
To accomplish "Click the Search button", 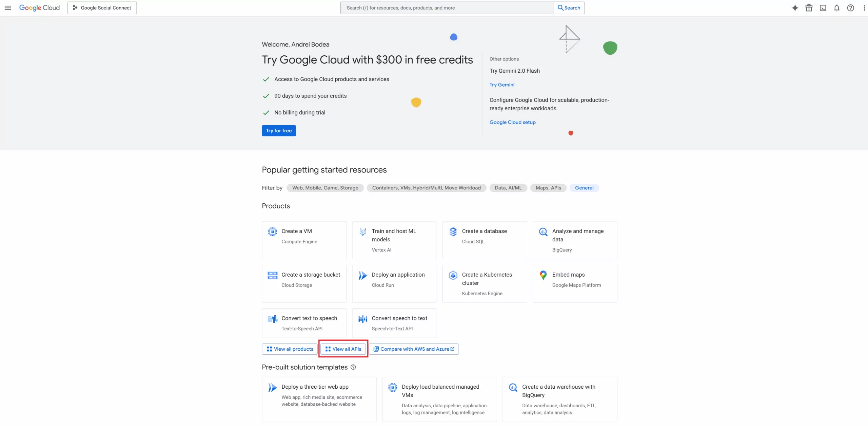I will click(x=569, y=8).
